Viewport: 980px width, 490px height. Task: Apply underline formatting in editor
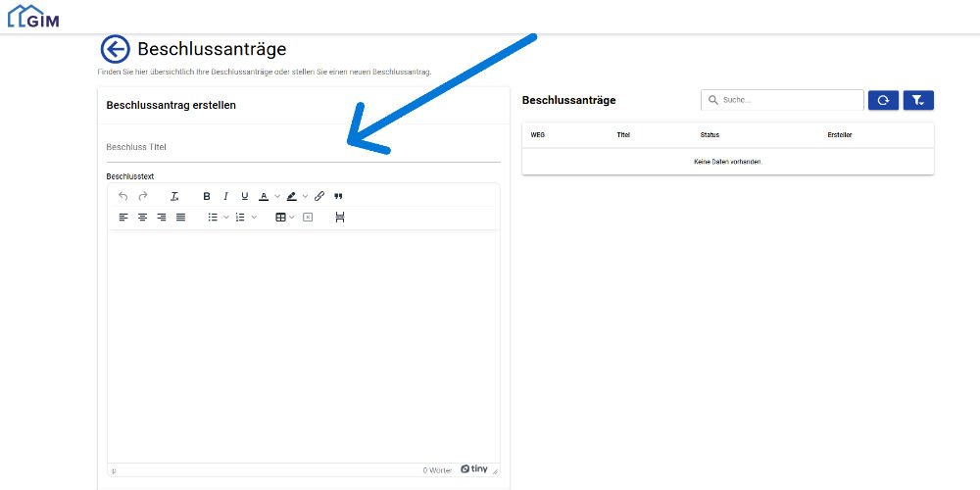[245, 196]
